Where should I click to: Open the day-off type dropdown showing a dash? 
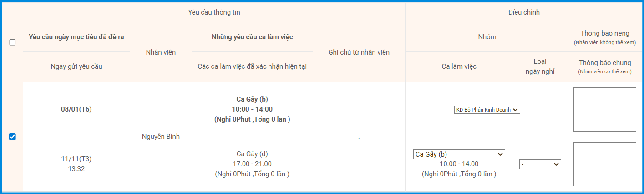540,164
